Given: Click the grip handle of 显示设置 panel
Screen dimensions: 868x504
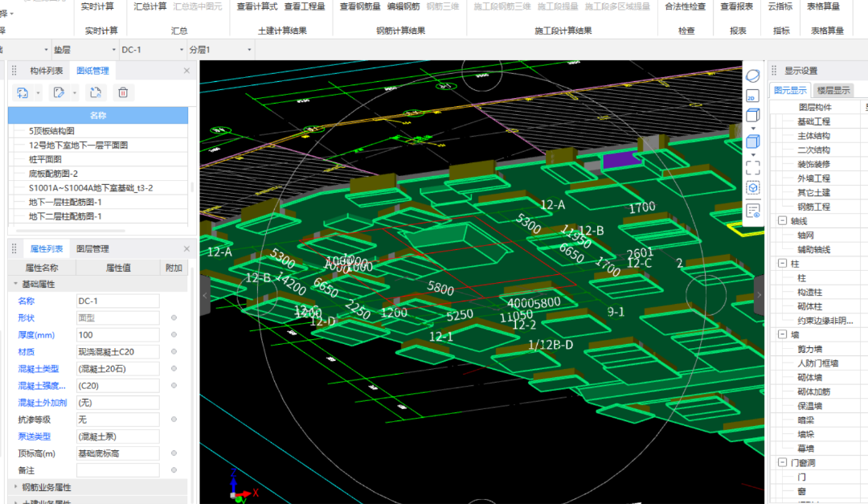Looking at the screenshot, I should [774, 71].
